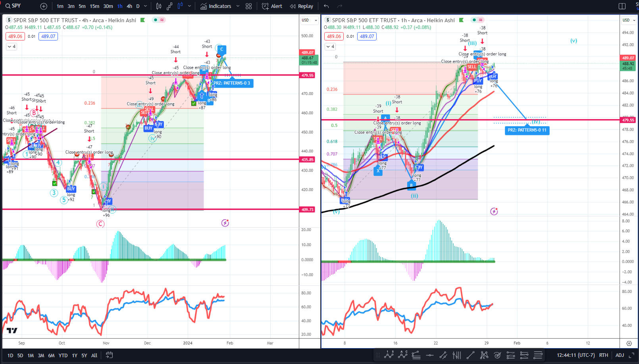
Task: Select the 5Y date range
Action: coord(84,355)
